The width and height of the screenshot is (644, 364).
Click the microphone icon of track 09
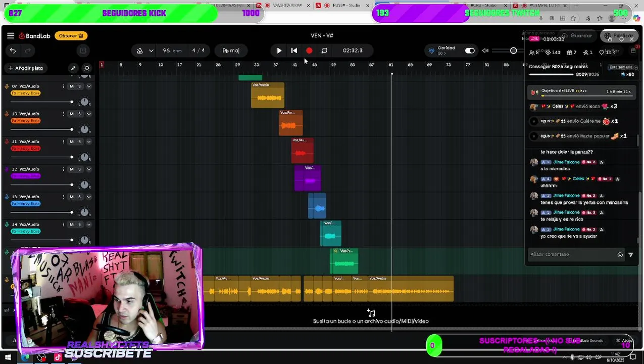(x=7, y=86)
